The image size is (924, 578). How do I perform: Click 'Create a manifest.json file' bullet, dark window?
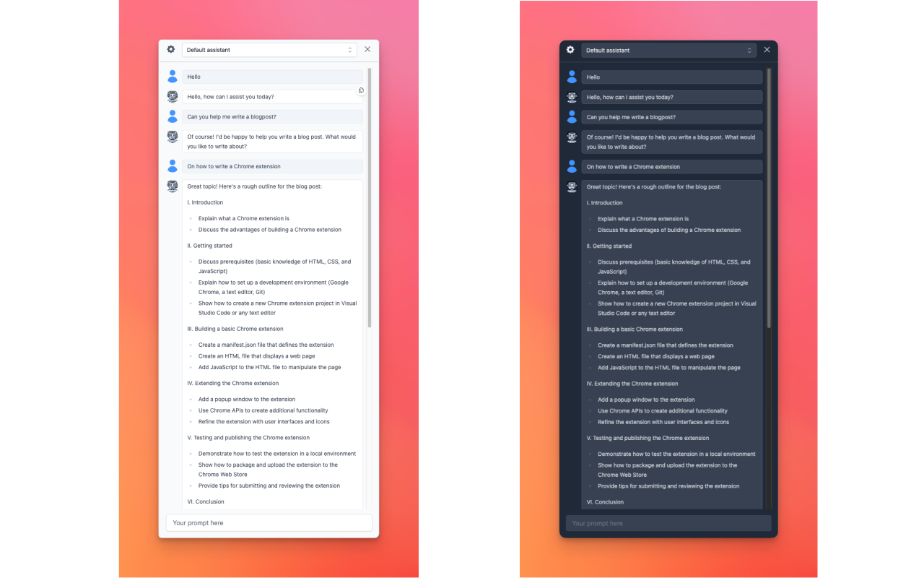(x=666, y=345)
